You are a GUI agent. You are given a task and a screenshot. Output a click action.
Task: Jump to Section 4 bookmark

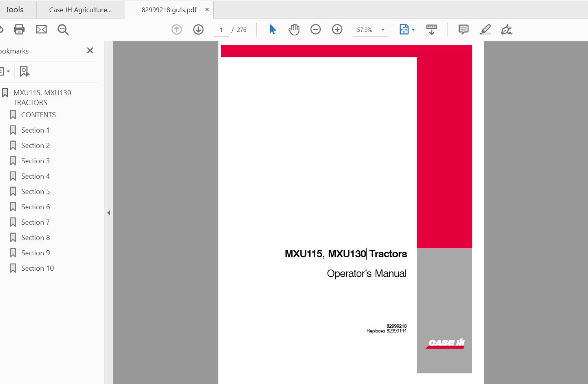(35, 176)
